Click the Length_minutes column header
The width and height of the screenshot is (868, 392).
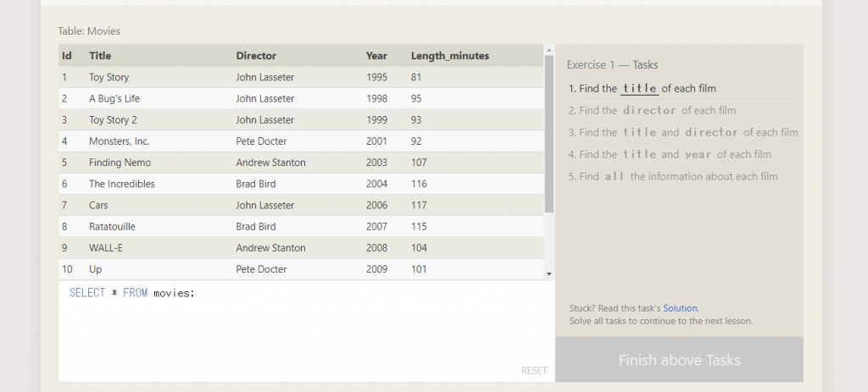450,56
